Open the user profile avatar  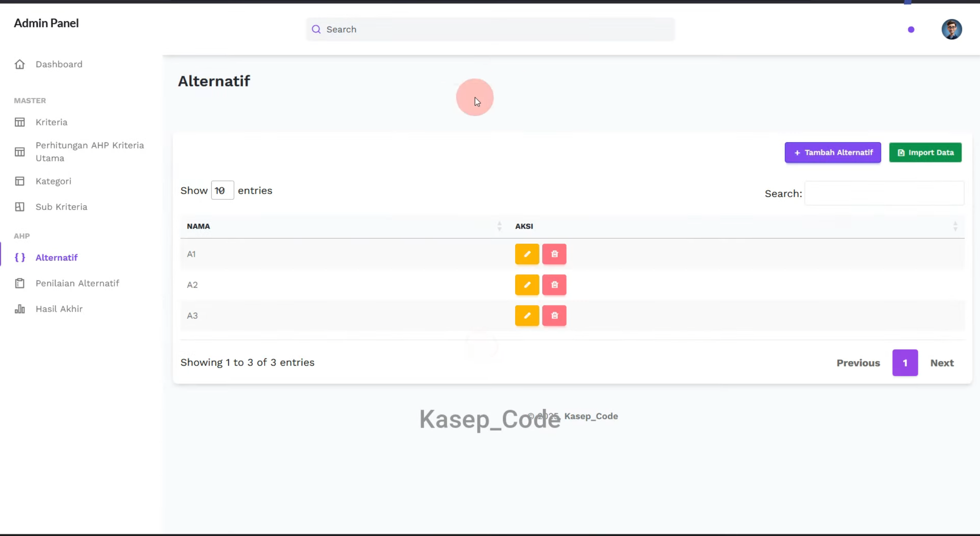click(952, 29)
